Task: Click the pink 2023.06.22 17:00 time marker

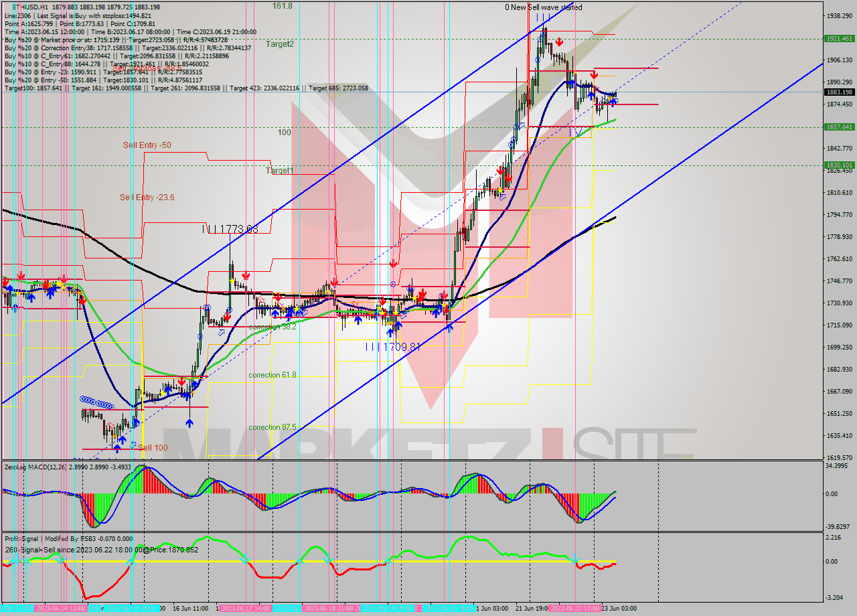Action: coord(574,609)
